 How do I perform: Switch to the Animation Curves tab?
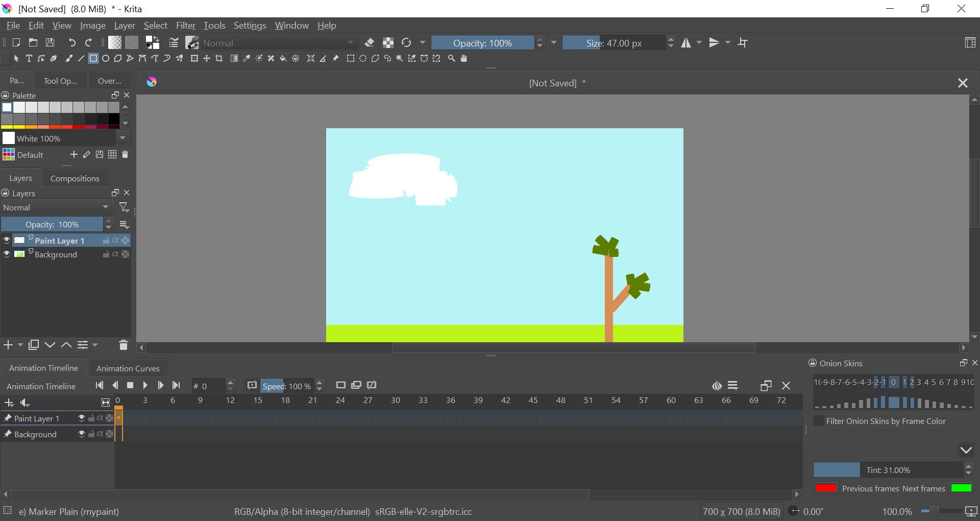coord(128,368)
